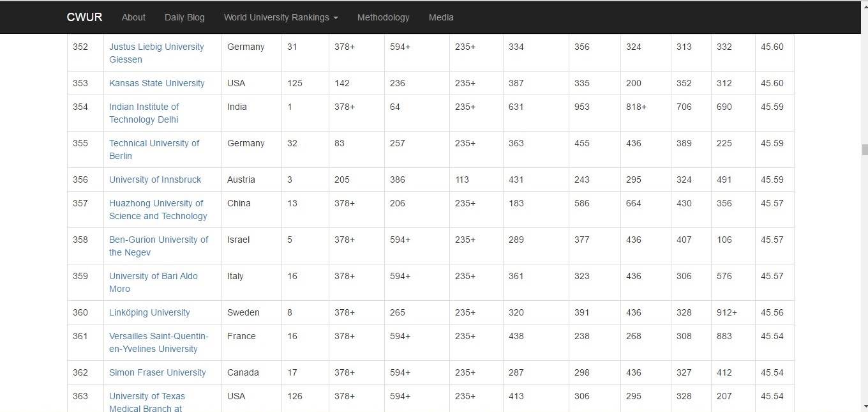This screenshot has width=868, height=412.
Task: Open the Media page
Action: point(441,17)
